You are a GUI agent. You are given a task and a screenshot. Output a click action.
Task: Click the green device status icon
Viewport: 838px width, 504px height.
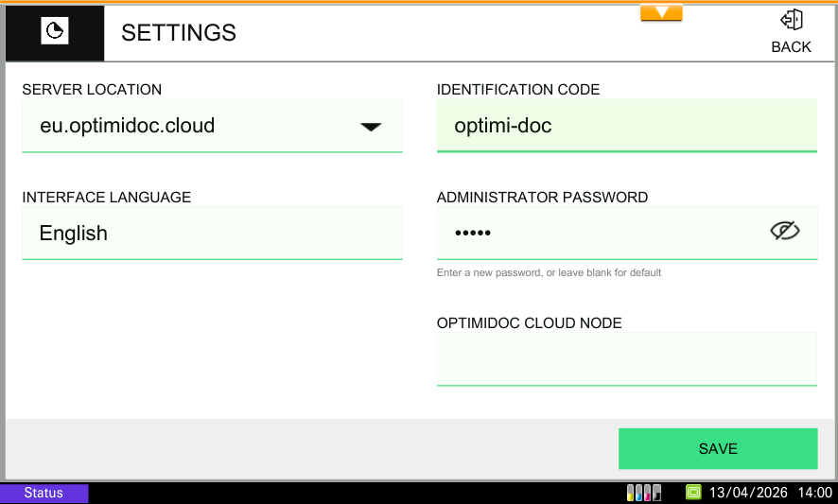(x=693, y=493)
